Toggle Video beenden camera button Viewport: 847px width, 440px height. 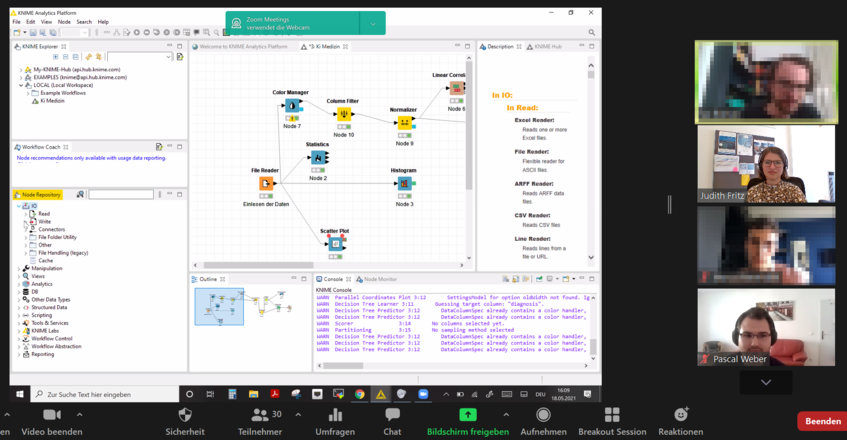coord(52,422)
